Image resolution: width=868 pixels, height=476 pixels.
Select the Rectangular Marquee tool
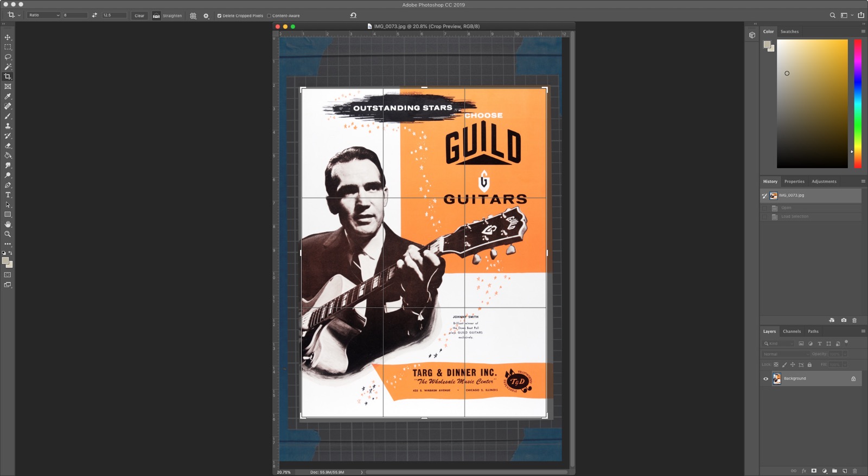pos(8,47)
